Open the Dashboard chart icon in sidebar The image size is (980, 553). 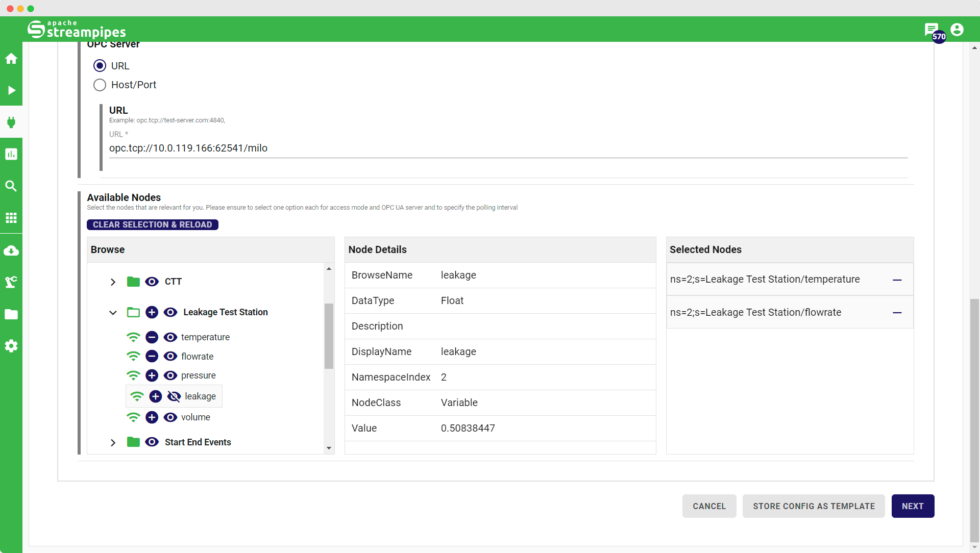(x=11, y=154)
